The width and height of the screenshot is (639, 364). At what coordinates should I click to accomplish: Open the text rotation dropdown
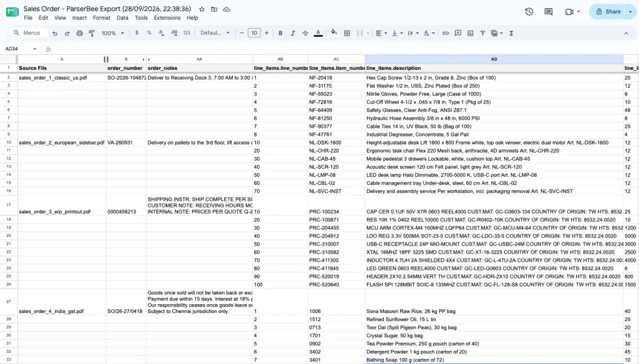click(x=429, y=33)
